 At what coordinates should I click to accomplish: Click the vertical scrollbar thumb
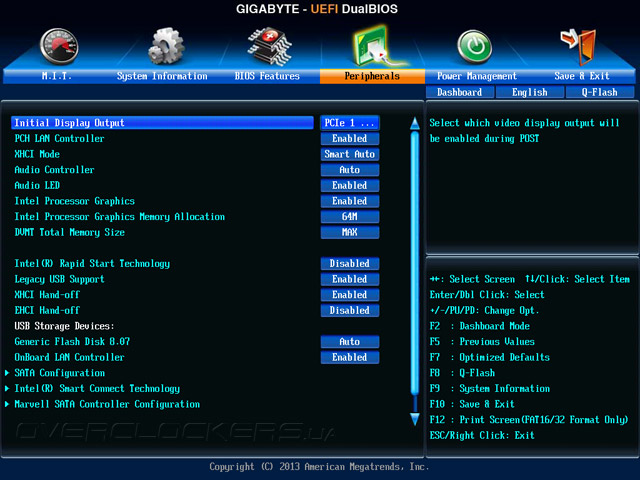point(415,263)
